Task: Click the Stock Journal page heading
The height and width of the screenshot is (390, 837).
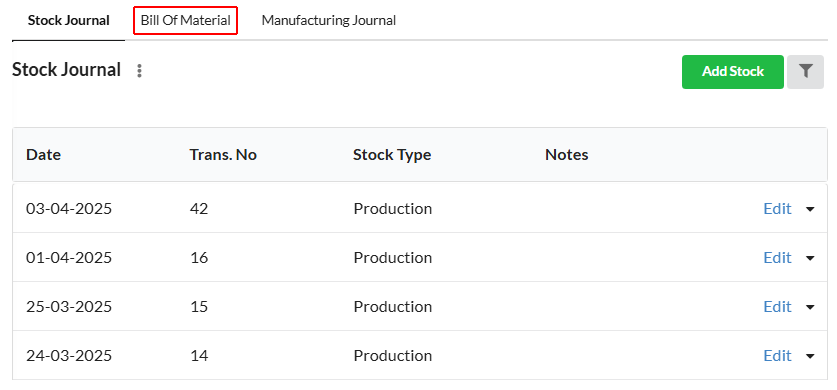Action: [x=67, y=70]
